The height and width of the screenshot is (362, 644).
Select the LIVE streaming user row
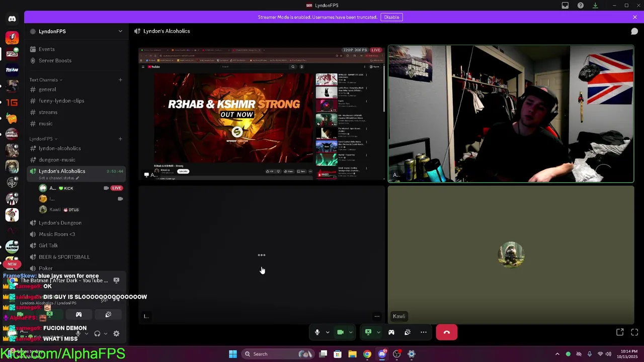tap(80, 188)
